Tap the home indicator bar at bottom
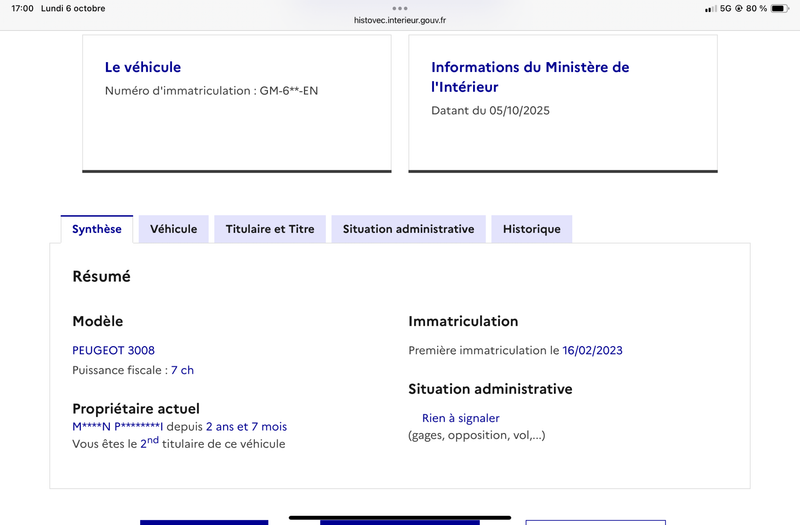The image size is (800, 525). pos(400,517)
